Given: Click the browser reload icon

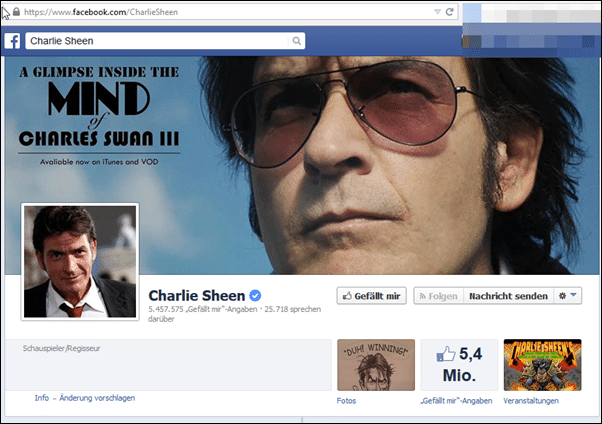Looking at the screenshot, I should pyautogui.click(x=450, y=12).
